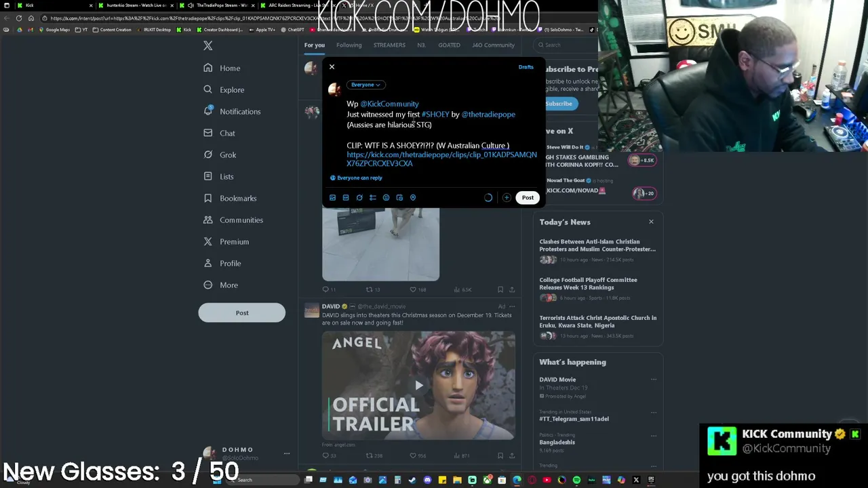Screen dimensions: 868x488
Task: Tag a location on the post
Action: (x=412, y=197)
